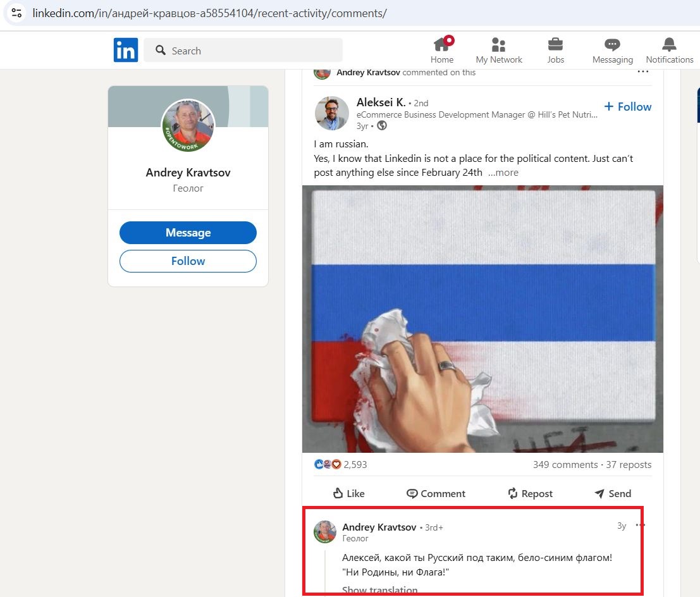Click the eCommerce Business Development Manager headline

(477, 114)
